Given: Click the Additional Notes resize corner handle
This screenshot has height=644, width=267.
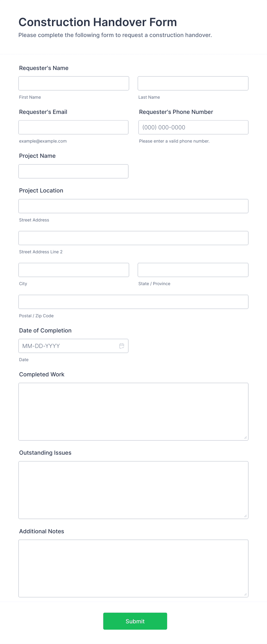Looking at the screenshot, I should point(245,594).
